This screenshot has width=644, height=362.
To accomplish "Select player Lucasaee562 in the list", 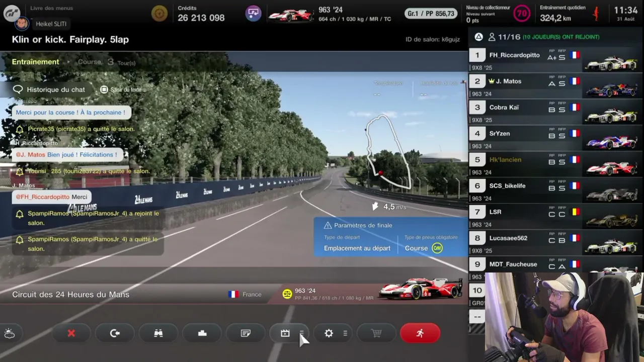I will [x=556, y=243].
